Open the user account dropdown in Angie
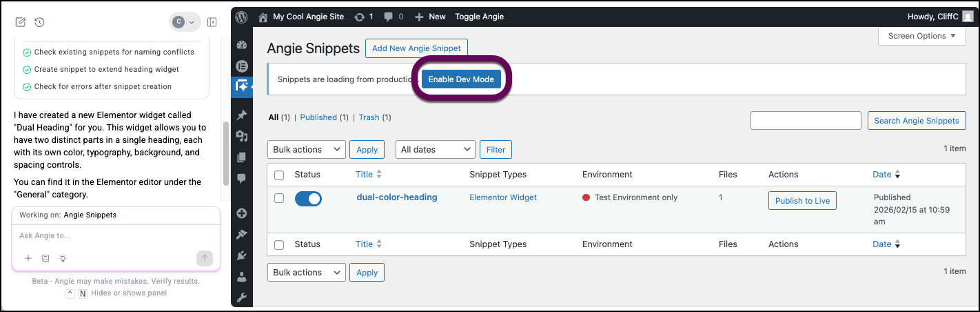This screenshot has width=980, height=312. tap(184, 22)
